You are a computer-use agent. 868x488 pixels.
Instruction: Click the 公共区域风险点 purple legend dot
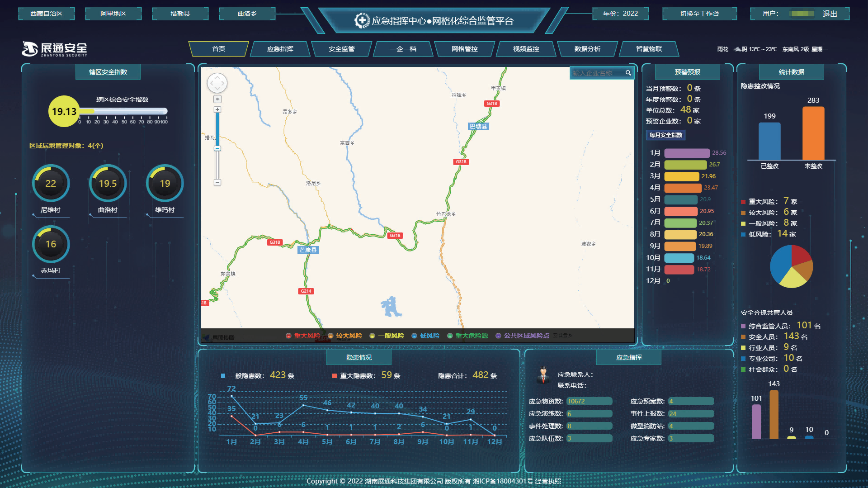[498, 336]
